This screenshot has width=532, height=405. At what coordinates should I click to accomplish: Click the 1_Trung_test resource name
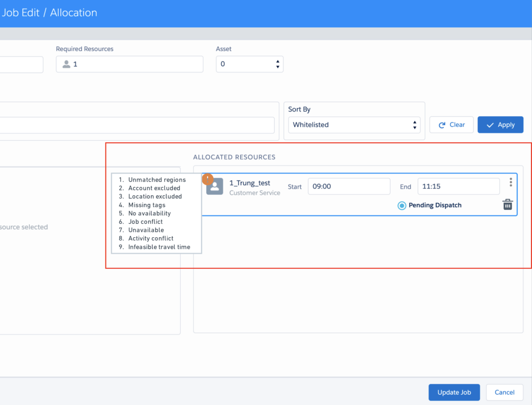point(250,183)
